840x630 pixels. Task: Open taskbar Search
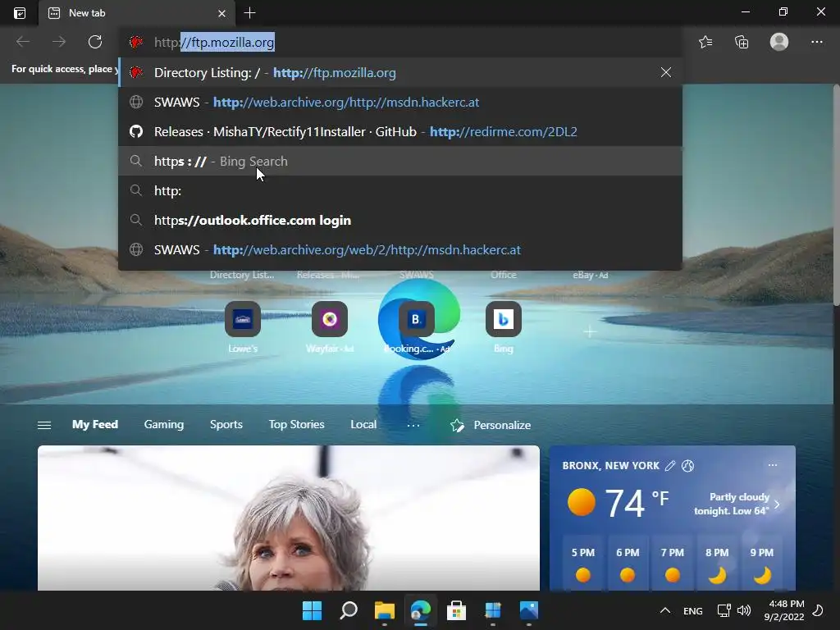click(348, 610)
